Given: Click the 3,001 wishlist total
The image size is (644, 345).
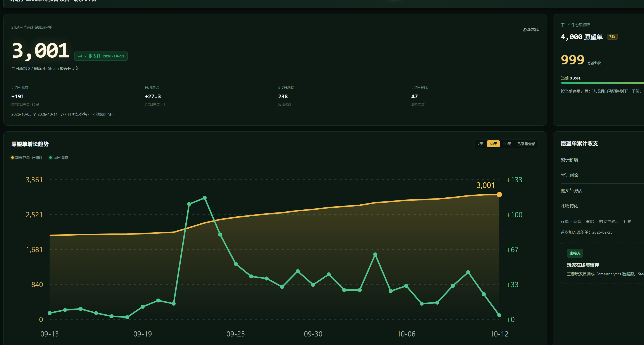Looking at the screenshot, I should [x=40, y=51].
